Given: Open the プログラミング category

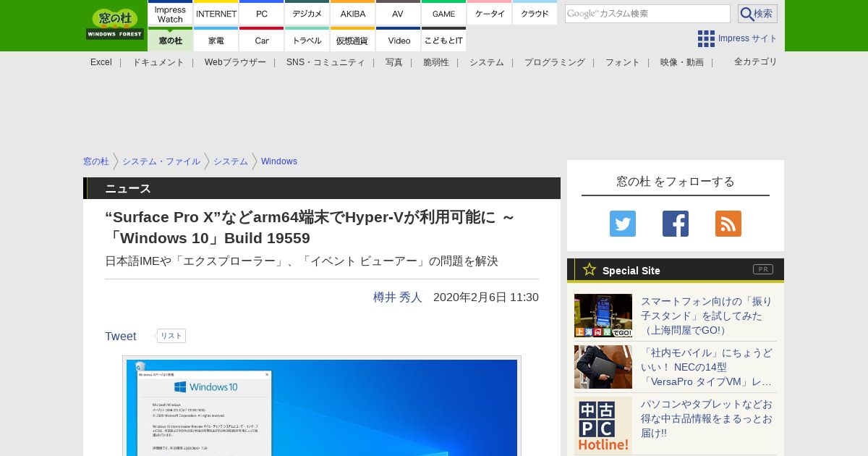Looking at the screenshot, I should click(x=555, y=62).
